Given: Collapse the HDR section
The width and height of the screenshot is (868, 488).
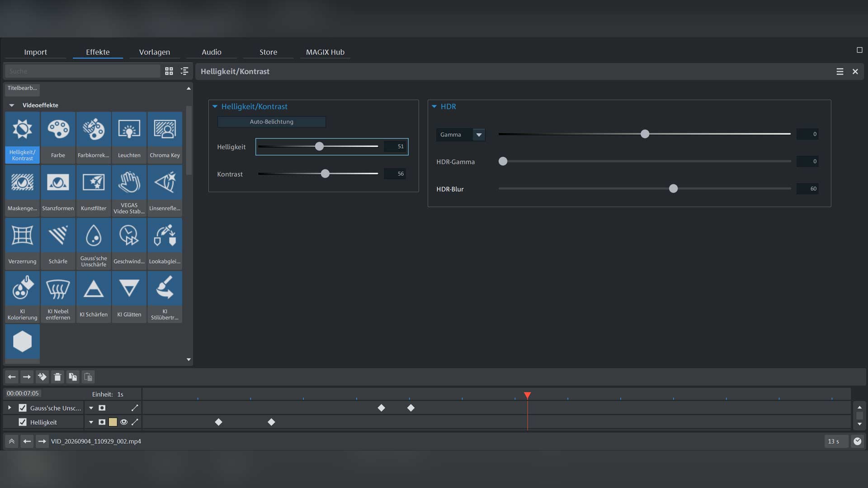Looking at the screenshot, I should (434, 107).
